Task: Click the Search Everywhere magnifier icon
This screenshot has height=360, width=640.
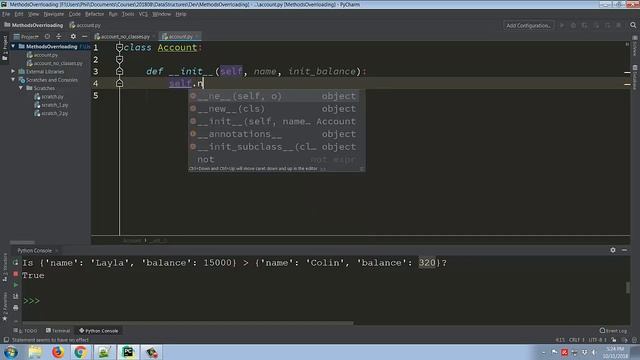Action: tap(633, 25)
